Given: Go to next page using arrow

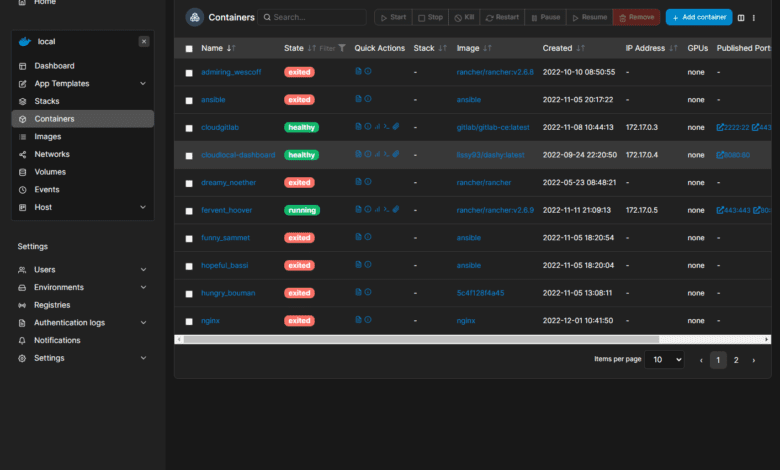Looking at the screenshot, I should coord(754,360).
